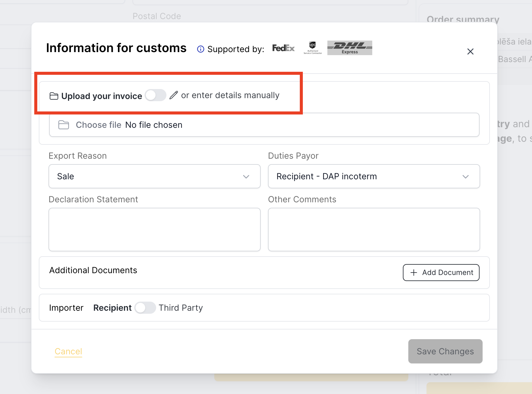
Task: Click the folder icon beside Upload your invoice
Action: point(54,96)
